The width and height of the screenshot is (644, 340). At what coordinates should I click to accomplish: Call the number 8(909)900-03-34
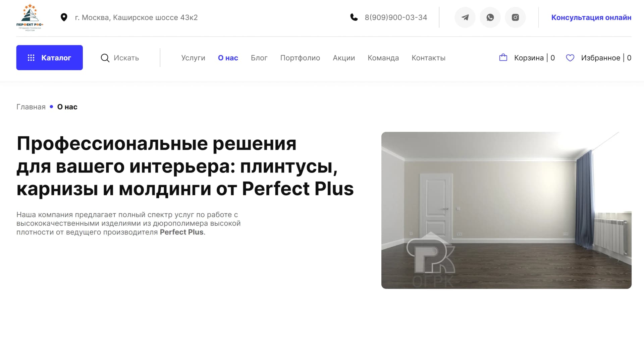396,17
